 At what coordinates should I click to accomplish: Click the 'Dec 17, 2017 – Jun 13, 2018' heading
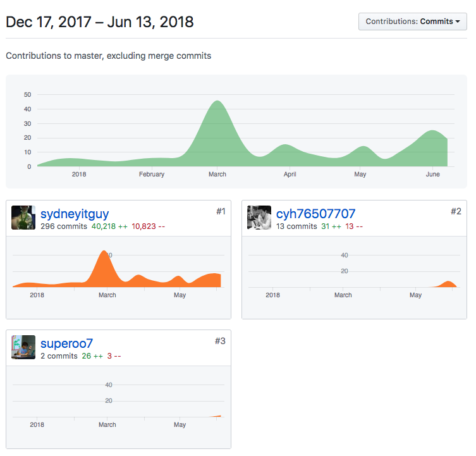(100, 22)
